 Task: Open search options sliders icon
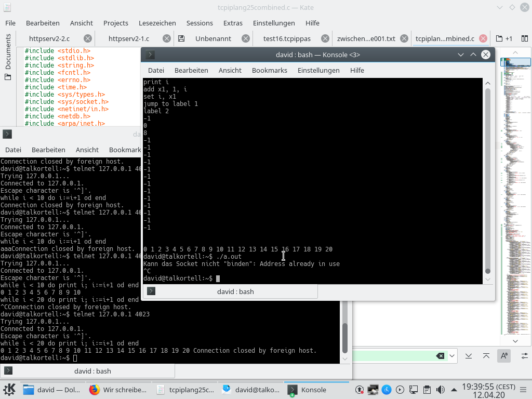(x=524, y=356)
